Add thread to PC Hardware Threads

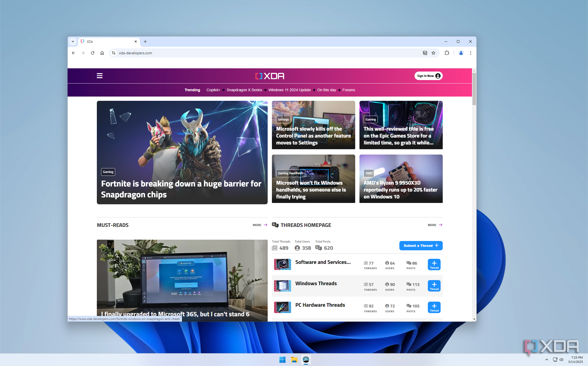[x=434, y=307]
